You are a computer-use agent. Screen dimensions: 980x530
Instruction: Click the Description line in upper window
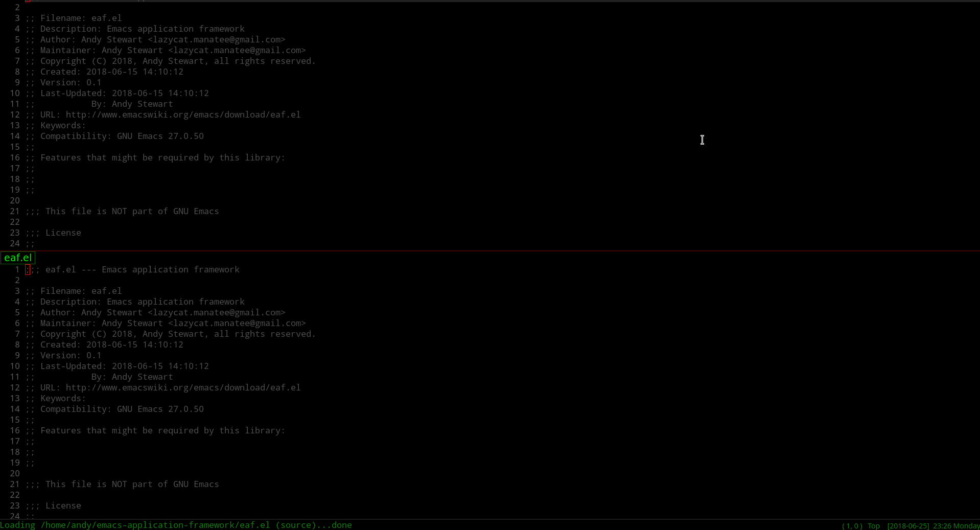point(135,29)
